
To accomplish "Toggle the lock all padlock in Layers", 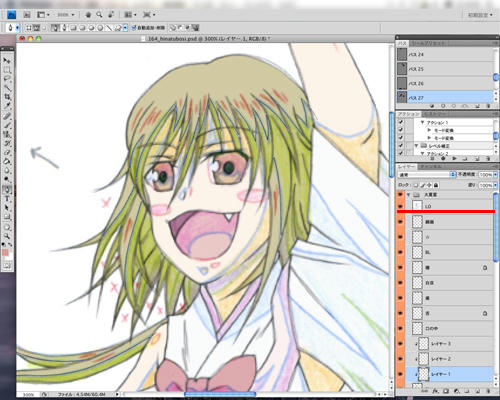I will 436,185.
